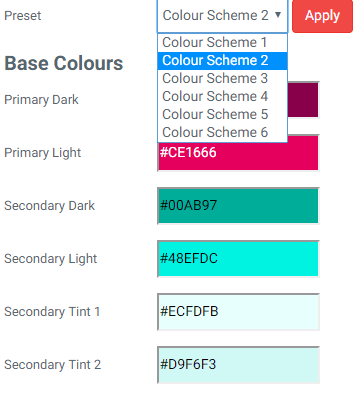Open the Preset dropdown arrow

[278, 15]
